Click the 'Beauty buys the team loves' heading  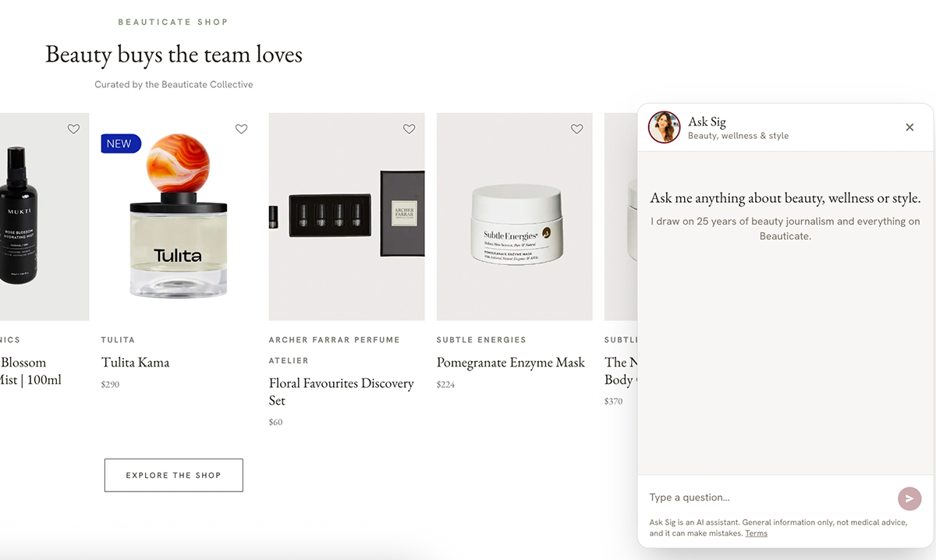[174, 55]
